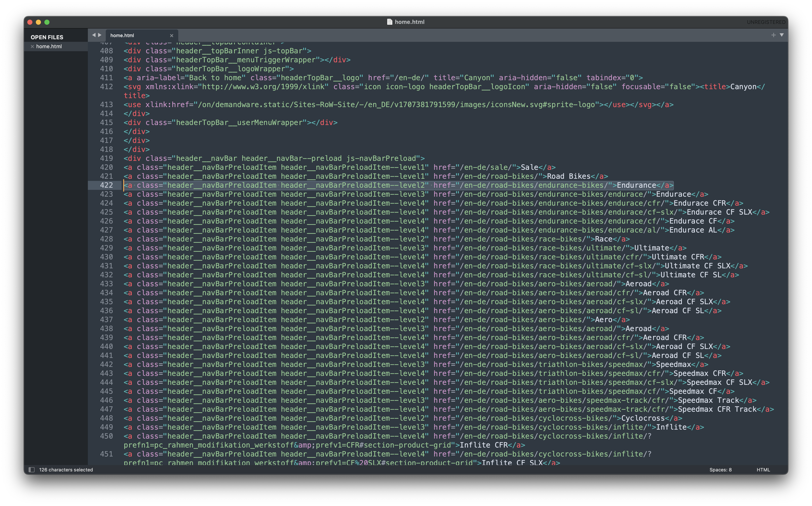Select the home.html editor tab
The width and height of the screenshot is (812, 506).
pos(141,35)
